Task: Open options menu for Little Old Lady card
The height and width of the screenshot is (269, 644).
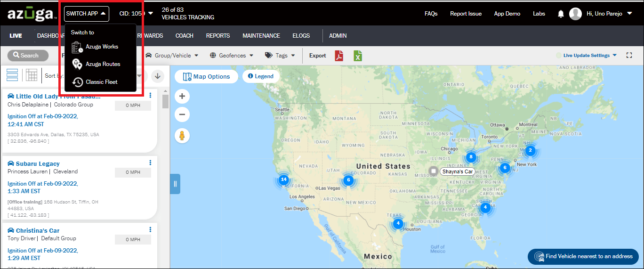Action: pyautogui.click(x=151, y=96)
